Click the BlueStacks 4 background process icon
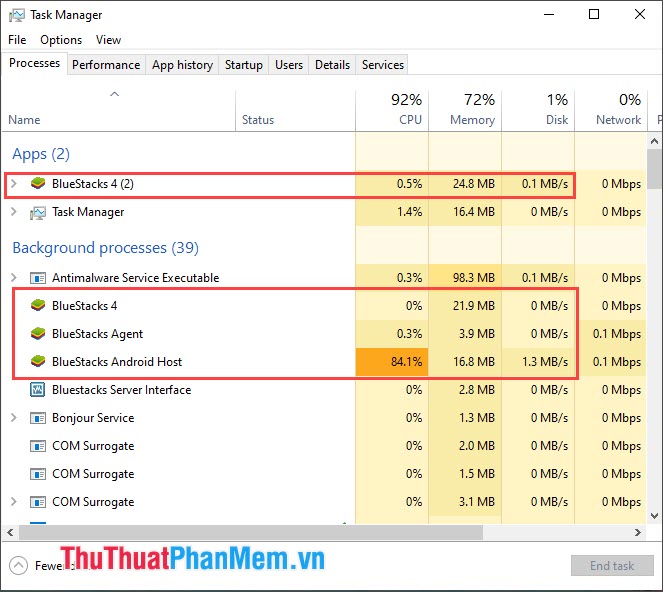 (x=38, y=305)
